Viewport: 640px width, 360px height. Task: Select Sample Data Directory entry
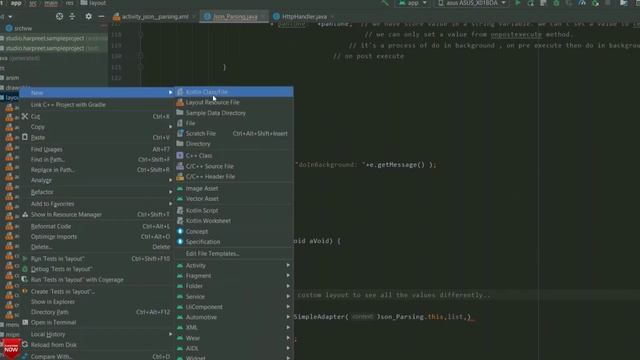pos(234,113)
